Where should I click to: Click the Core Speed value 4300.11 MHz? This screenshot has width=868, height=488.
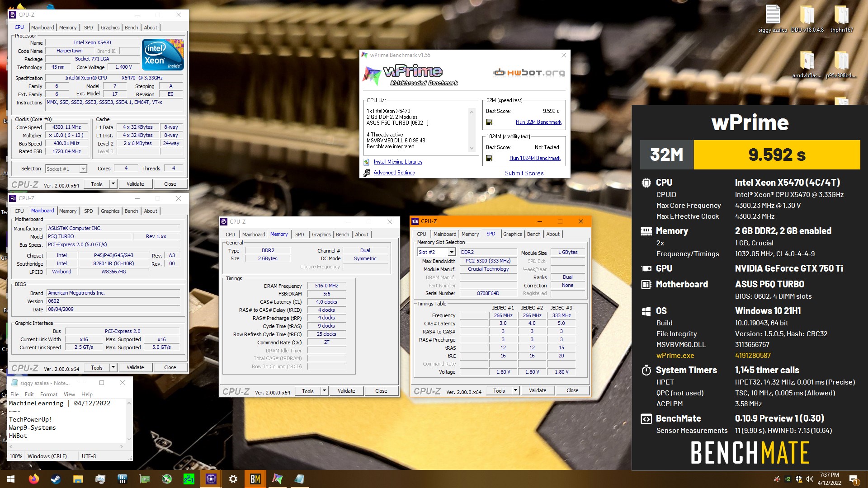click(66, 127)
